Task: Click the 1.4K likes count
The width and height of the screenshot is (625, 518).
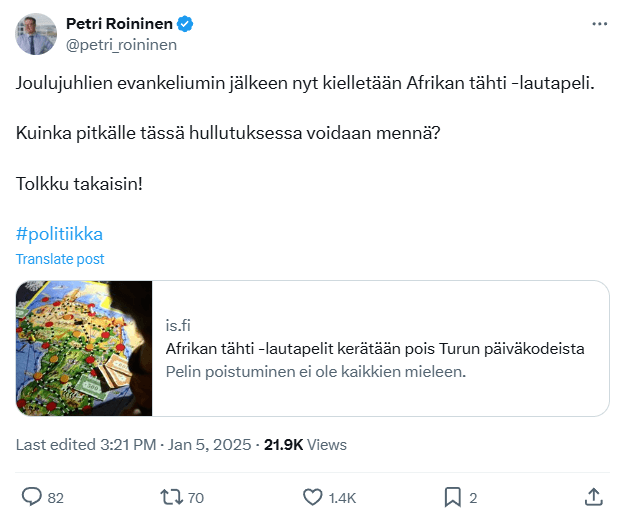Action: tap(343, 497)
